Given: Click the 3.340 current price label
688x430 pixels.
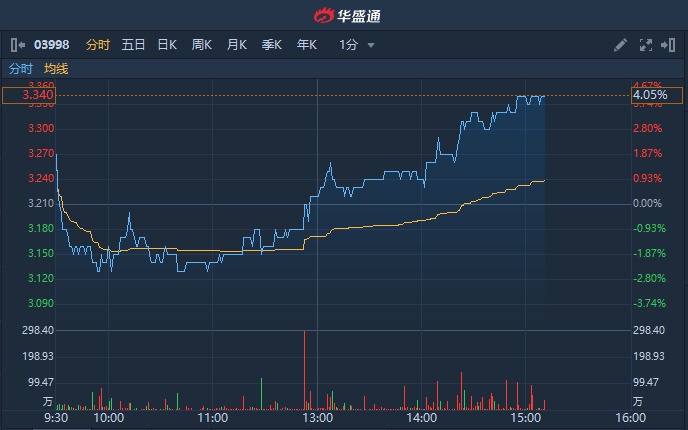Looking at the screenshot, I should 28,96.
